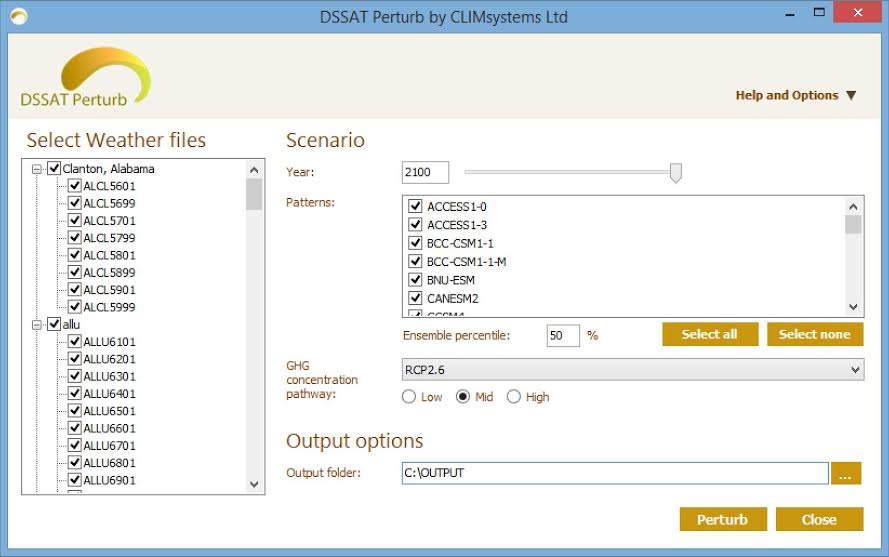Click the Year input field
The height and width of the screenshot is (557, 889).
click(425, 172)
